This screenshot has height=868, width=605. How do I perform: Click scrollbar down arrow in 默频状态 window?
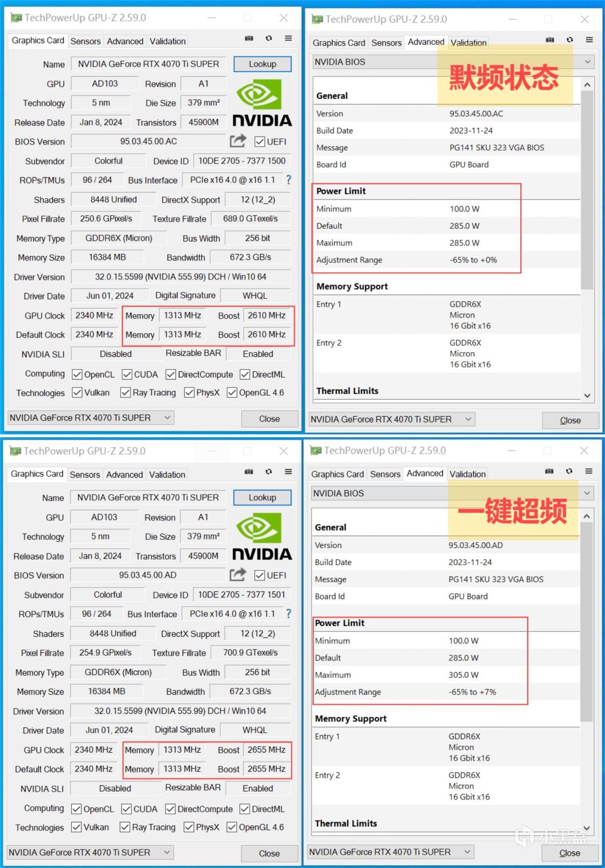(587, 395)
